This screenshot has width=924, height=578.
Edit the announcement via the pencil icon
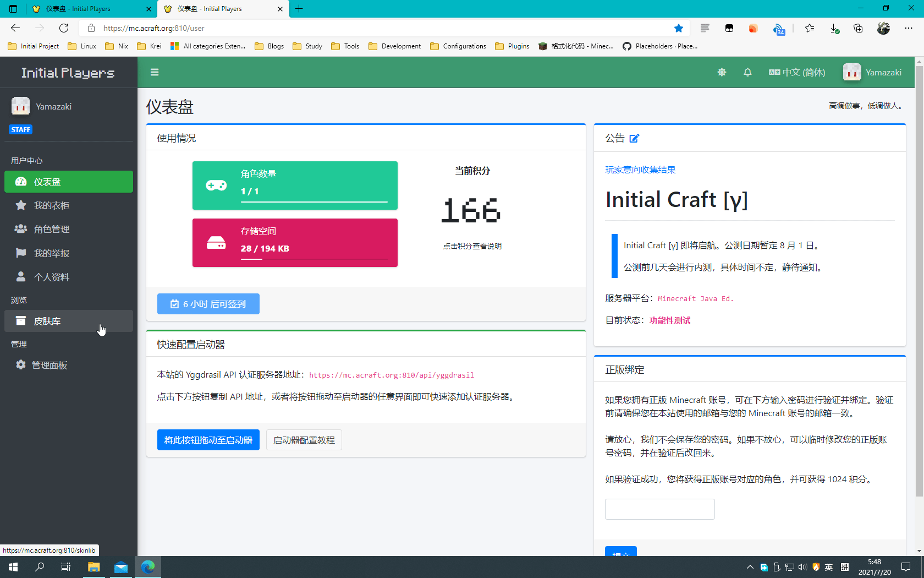635,138
